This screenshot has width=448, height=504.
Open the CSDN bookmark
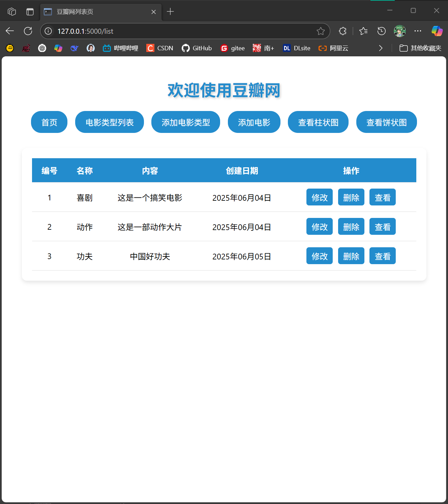[x=160, y=48]
